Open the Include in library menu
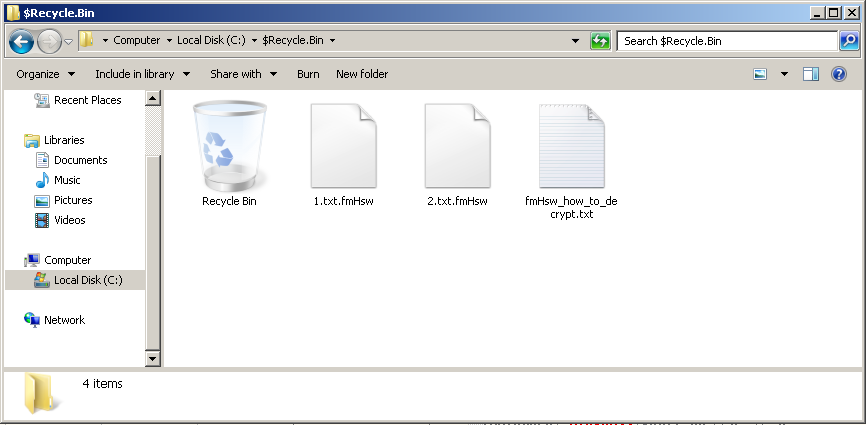 tap(141, 74)
